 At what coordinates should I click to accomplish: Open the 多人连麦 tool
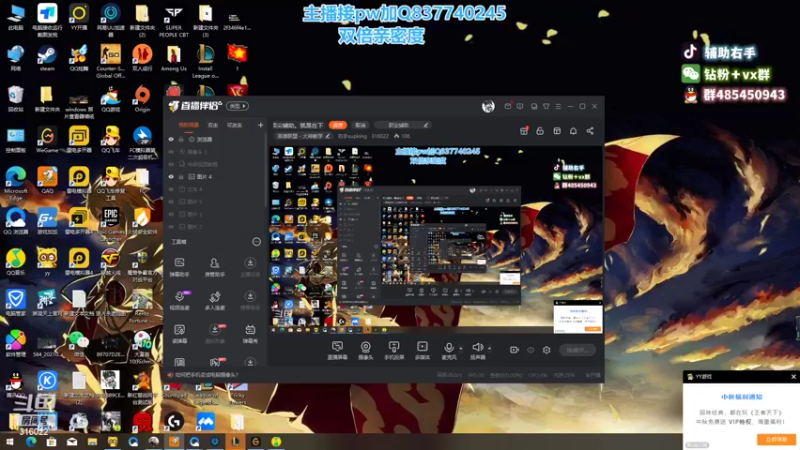(x=215, y=301)
